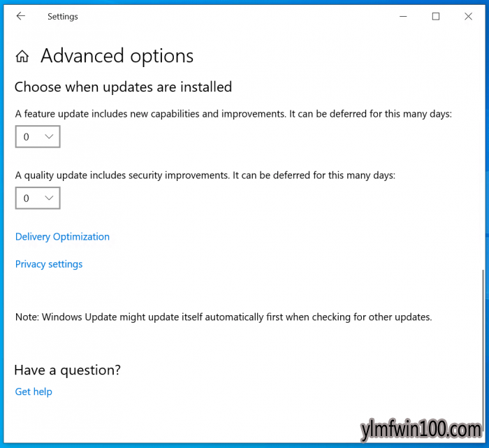Click the chevron in the quality update dropdown
The width and height of the screenshot is (489, 448).
(x=49, y=198)
